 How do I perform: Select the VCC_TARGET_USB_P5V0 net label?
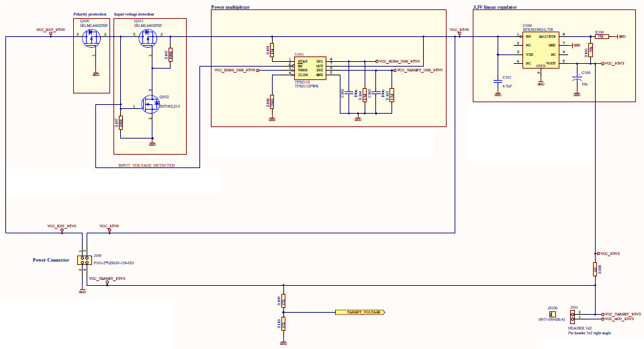420,71
